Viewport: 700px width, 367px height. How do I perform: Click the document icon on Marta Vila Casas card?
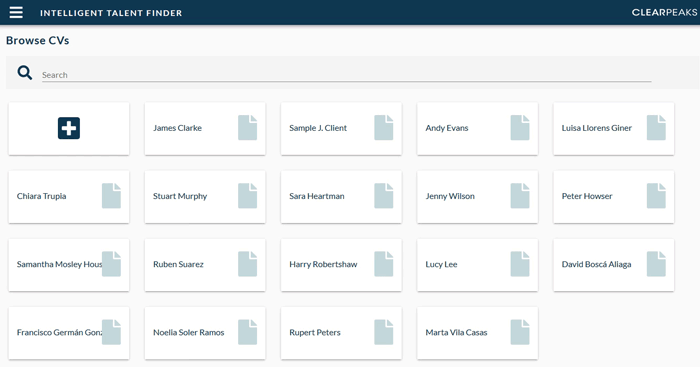pyautogui.click(x=520, y=332)
